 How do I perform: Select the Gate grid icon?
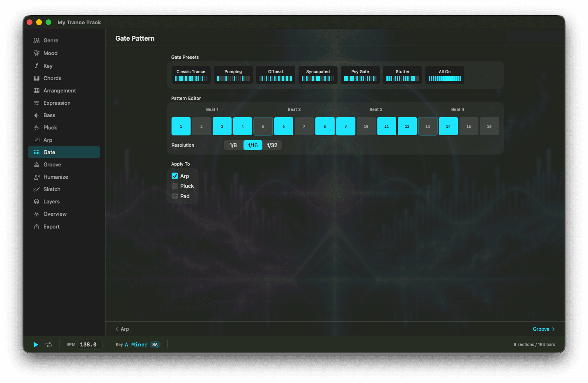pos(37,152)
